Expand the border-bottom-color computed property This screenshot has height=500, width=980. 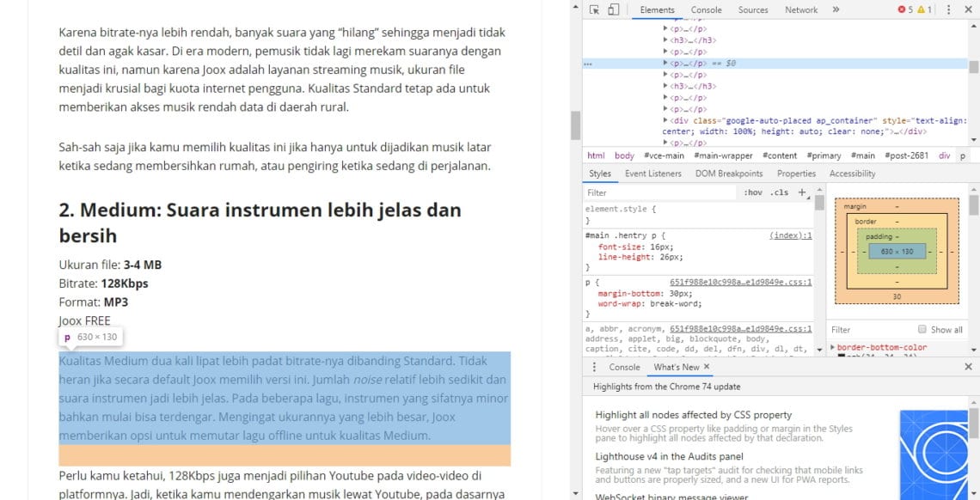[x=832, y=347]
